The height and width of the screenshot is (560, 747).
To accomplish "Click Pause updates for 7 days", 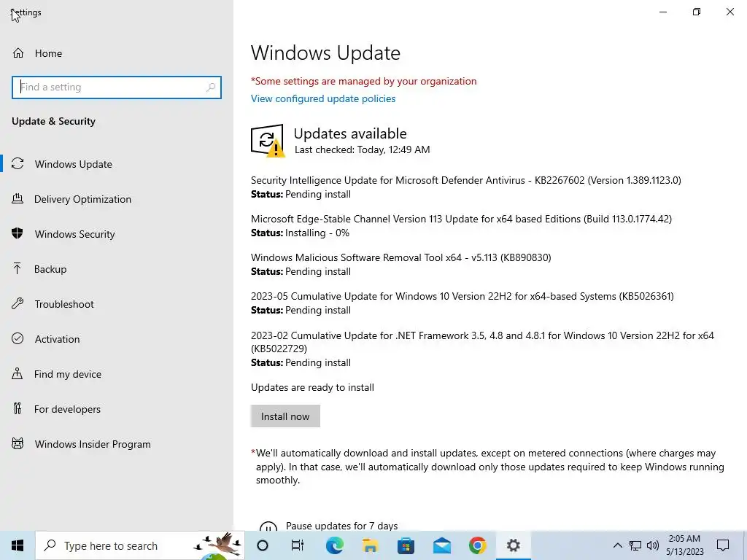I will (x=341, y=526).
